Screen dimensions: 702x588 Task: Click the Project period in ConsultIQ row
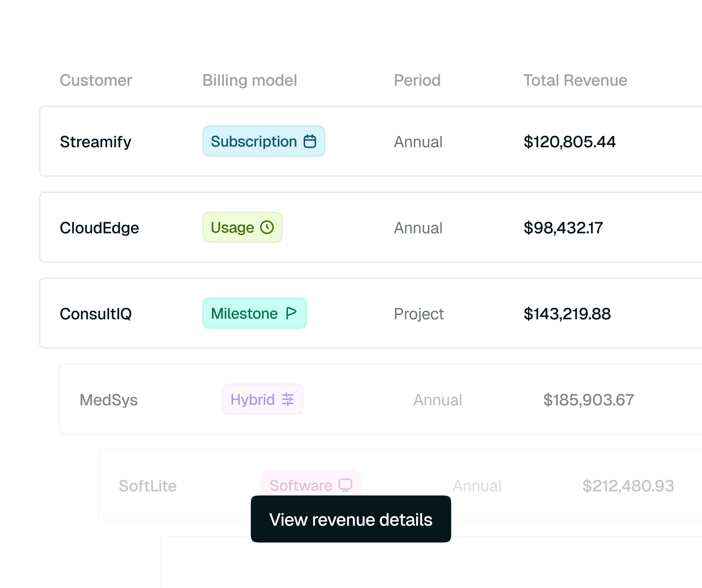tap(419, 314)
